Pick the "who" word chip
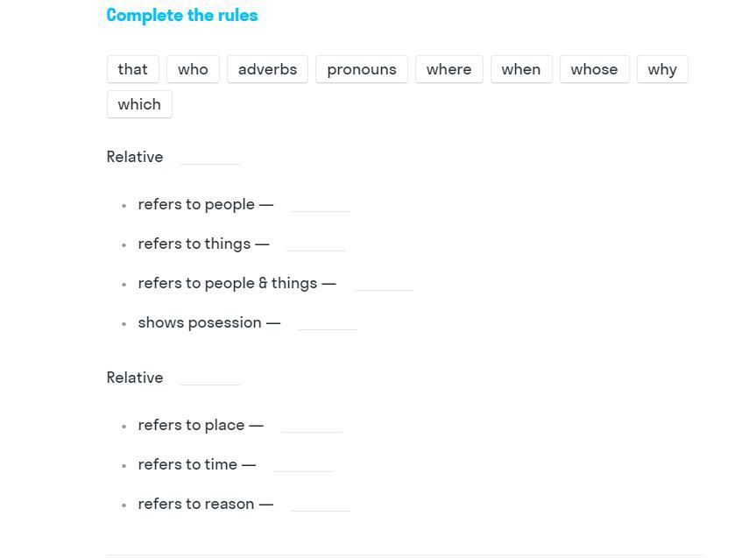Image resolution: width=756 pixels, height=558 pixels. point(193,69)
